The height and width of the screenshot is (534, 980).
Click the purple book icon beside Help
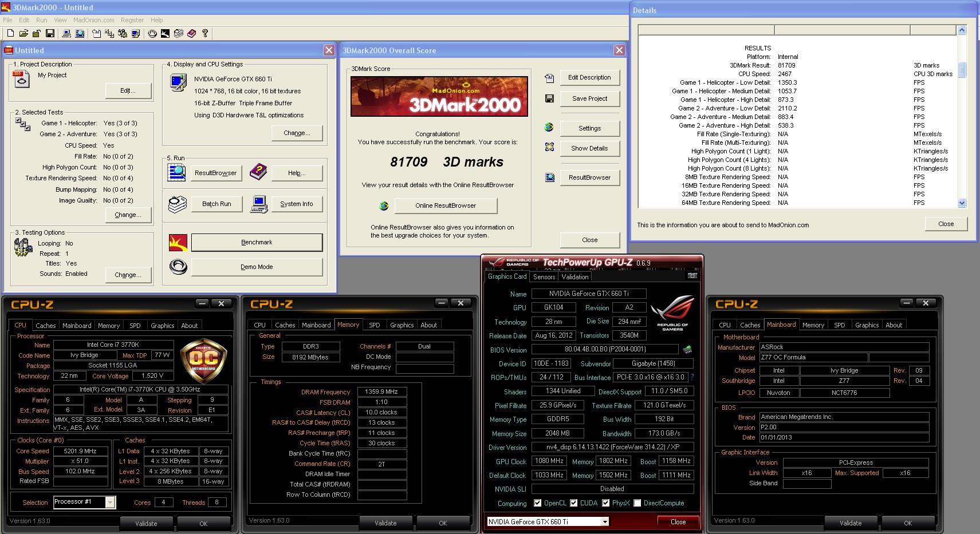[x=258, y=171]
